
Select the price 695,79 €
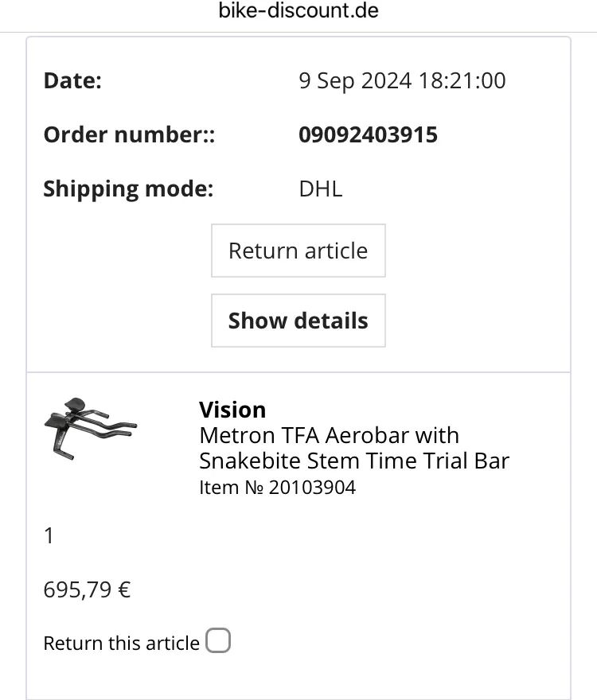click(x=87, y=589)
